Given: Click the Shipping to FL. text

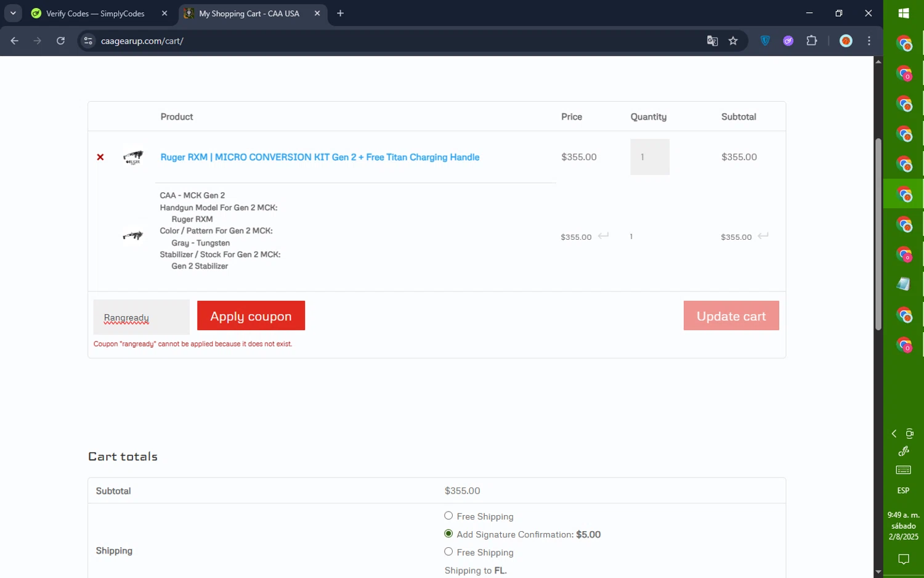Looking at the screenshot, I should [476, 571].
